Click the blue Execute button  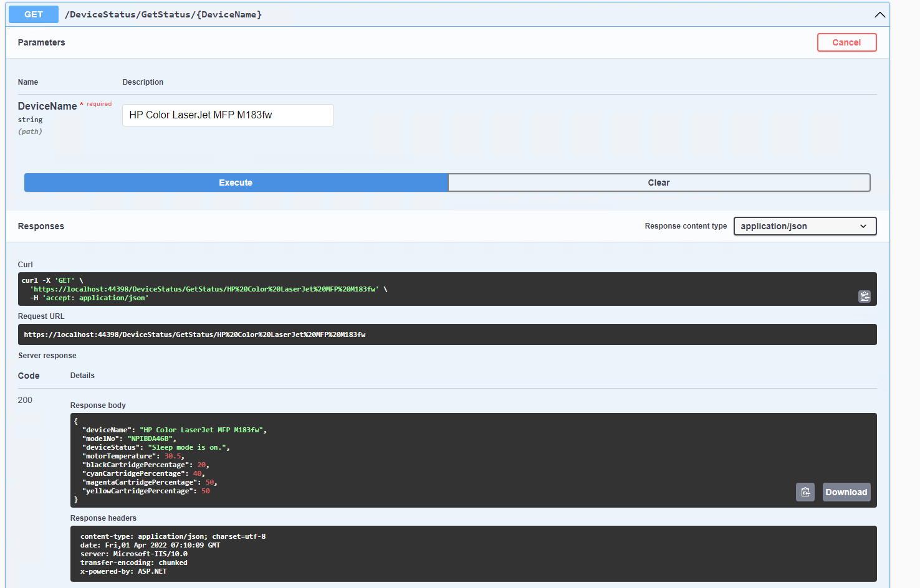click(236, 183)
